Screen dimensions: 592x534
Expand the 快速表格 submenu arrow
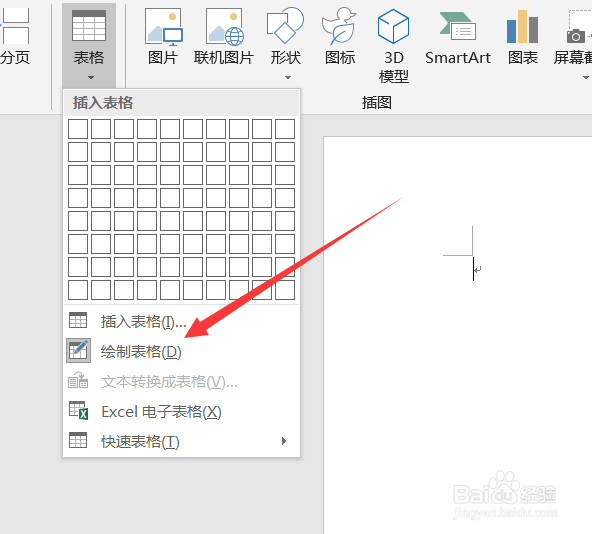[284, 441]
